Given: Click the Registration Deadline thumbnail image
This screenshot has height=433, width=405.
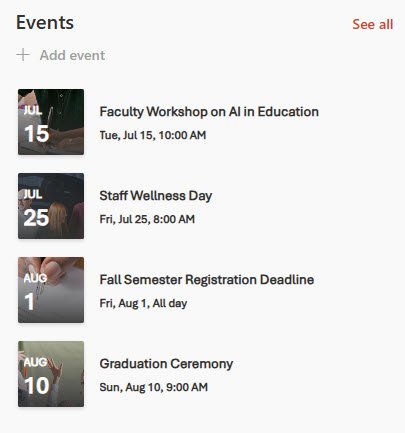Looking at the screenshot, I should [51, 290].
